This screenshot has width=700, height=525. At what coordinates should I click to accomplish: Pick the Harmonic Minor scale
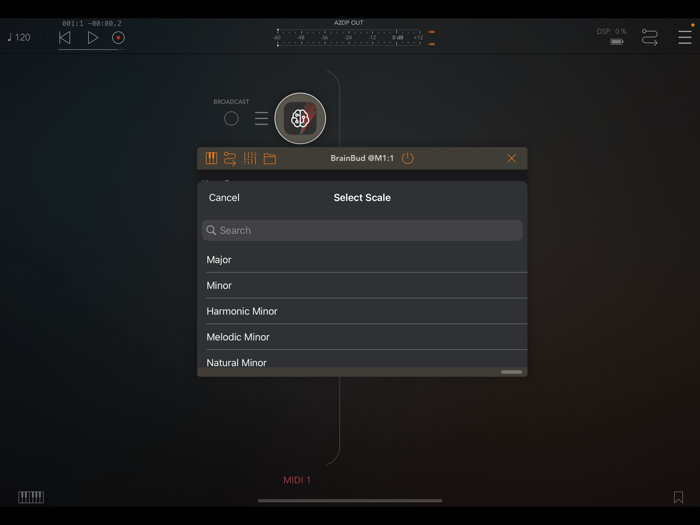(362, 312)
